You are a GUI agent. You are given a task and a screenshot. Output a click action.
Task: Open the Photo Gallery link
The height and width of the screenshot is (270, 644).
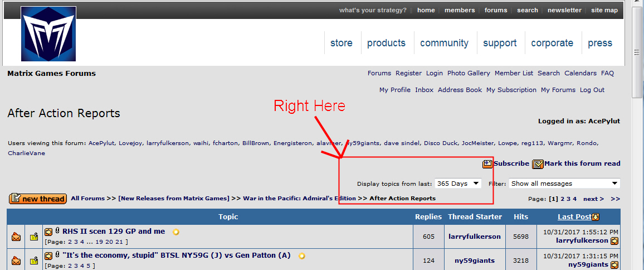tap(469, 73)
